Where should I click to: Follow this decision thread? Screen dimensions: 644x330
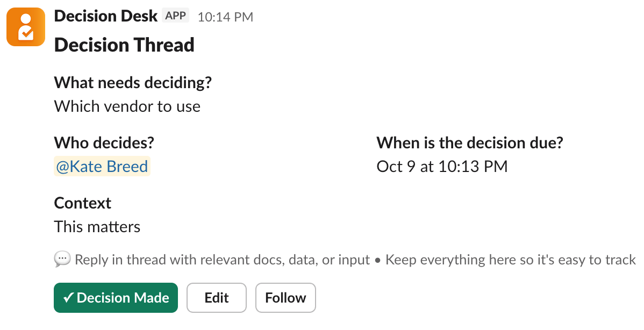[x=285, y=298]
